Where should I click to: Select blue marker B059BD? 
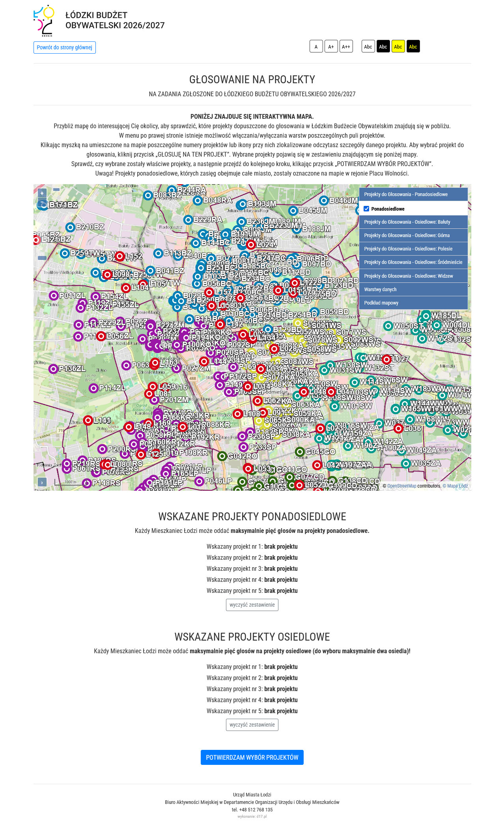point(314,312)
